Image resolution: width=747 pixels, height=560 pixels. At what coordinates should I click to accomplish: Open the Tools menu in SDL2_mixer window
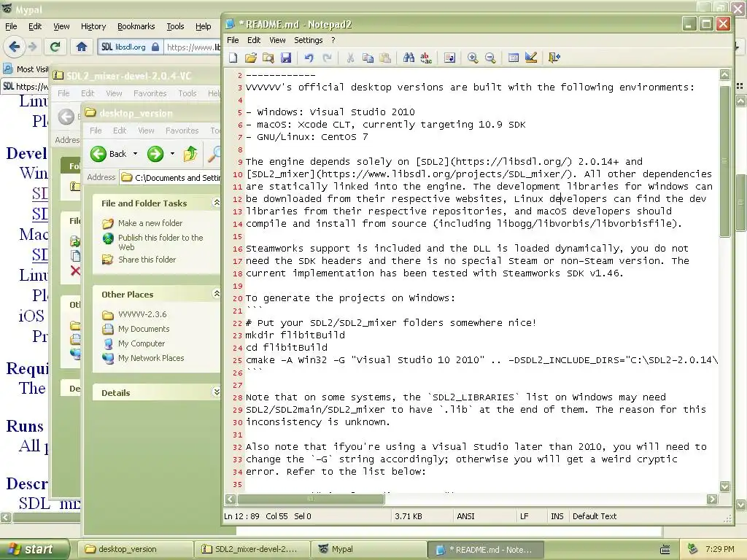coord(187,93)
